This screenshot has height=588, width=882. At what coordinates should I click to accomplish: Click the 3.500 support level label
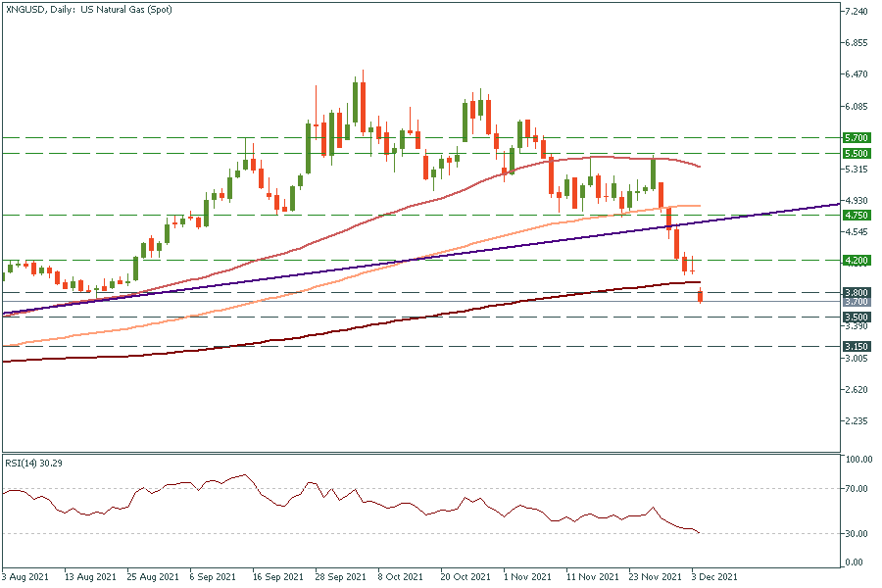pyautogui.click(x=857, y=318)
